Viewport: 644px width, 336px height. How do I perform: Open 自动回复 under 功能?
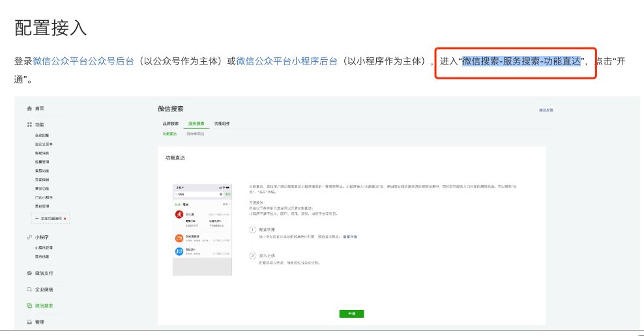click(x=42, y=135)
